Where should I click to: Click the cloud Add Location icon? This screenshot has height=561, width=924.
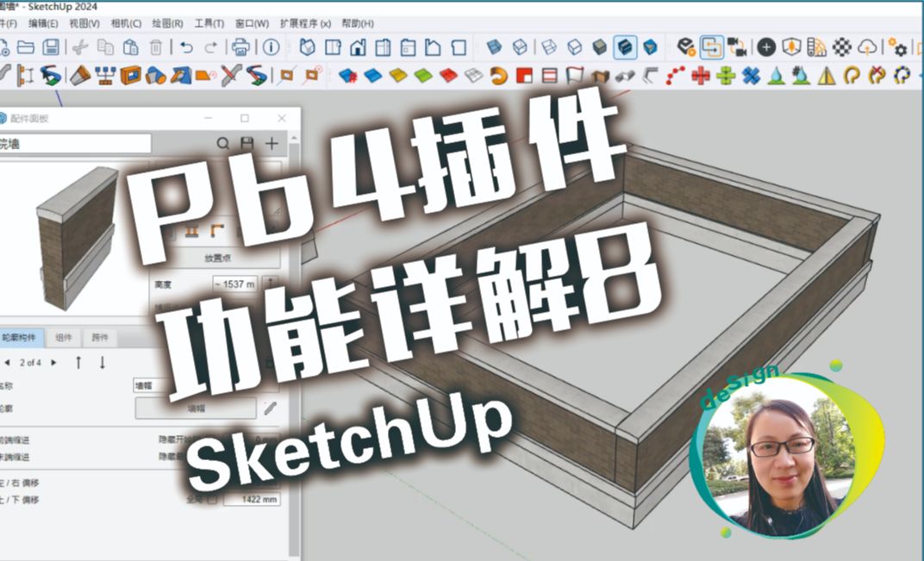pyautogui.click(x=866, y=48)
